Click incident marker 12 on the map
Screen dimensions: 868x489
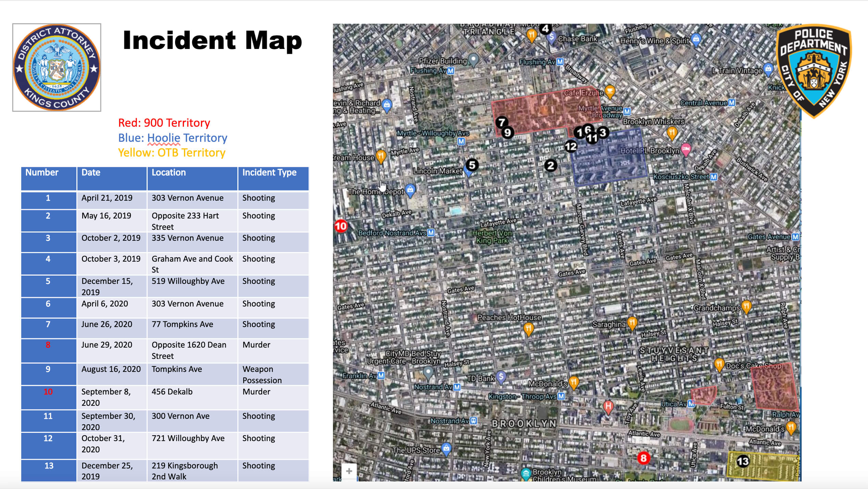point(571,147)
